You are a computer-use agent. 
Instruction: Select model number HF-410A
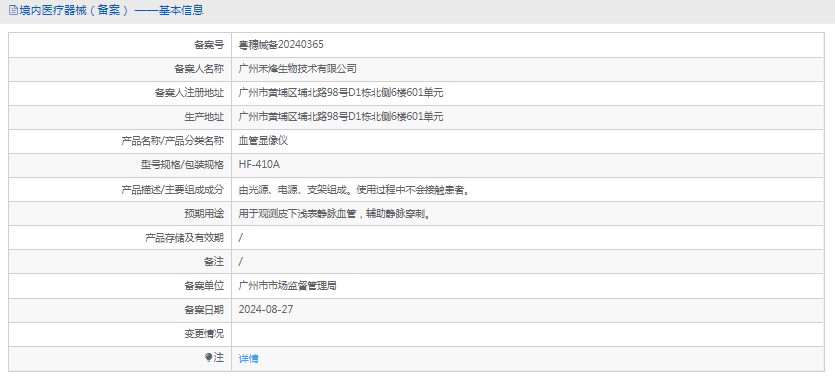[x=259, y=165]
